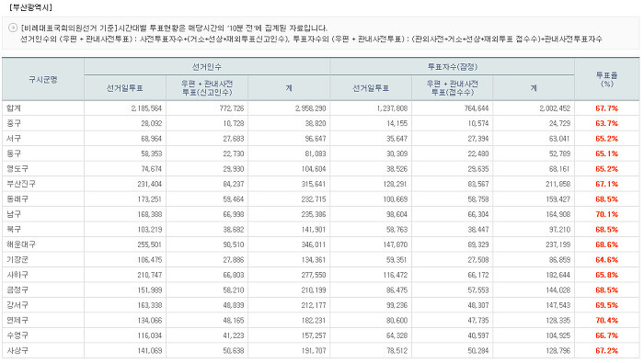The width and height of the screenshot is (644, 363).
Task: Click the 북구 row label
Action: [14, 229]
